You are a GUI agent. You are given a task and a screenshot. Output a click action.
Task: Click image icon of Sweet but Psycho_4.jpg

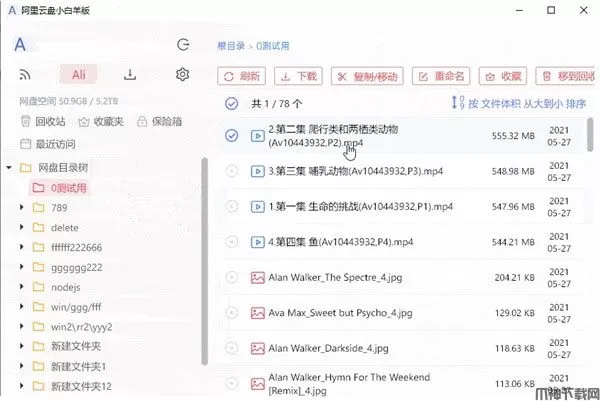258,313
